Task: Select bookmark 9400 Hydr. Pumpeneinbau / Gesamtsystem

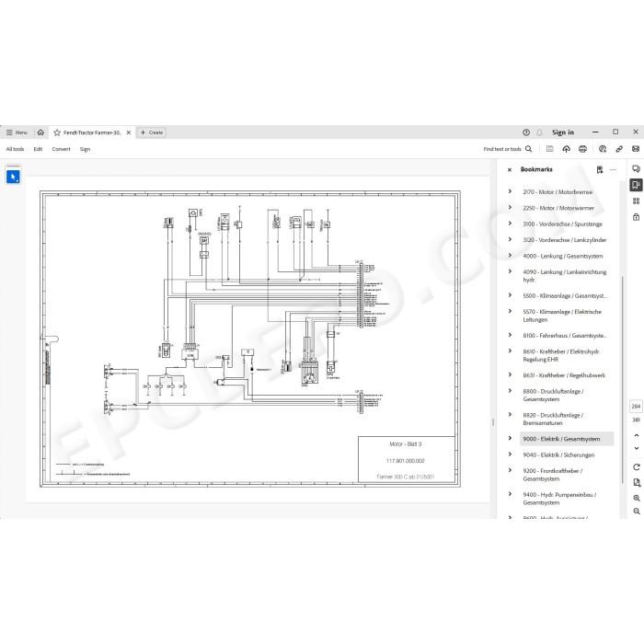Action: click(559, 499)
